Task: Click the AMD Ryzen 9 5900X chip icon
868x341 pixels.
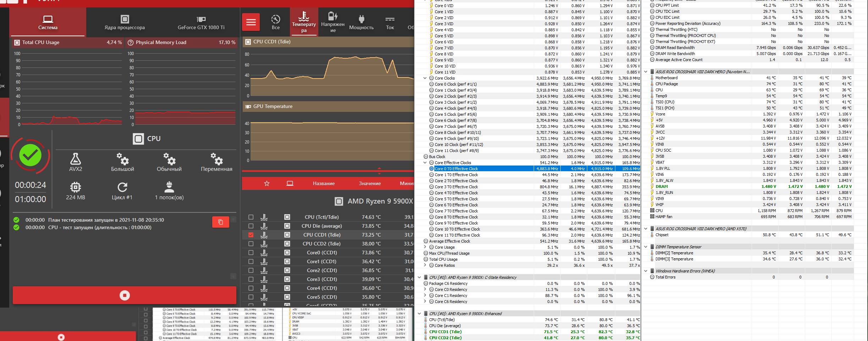Action: [x=339, y=201]
